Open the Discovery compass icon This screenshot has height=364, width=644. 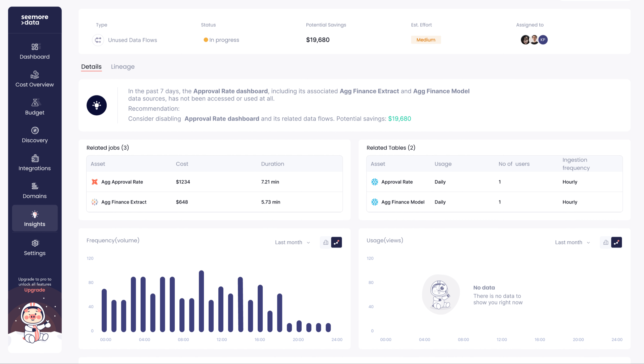[x=35, y=130]
